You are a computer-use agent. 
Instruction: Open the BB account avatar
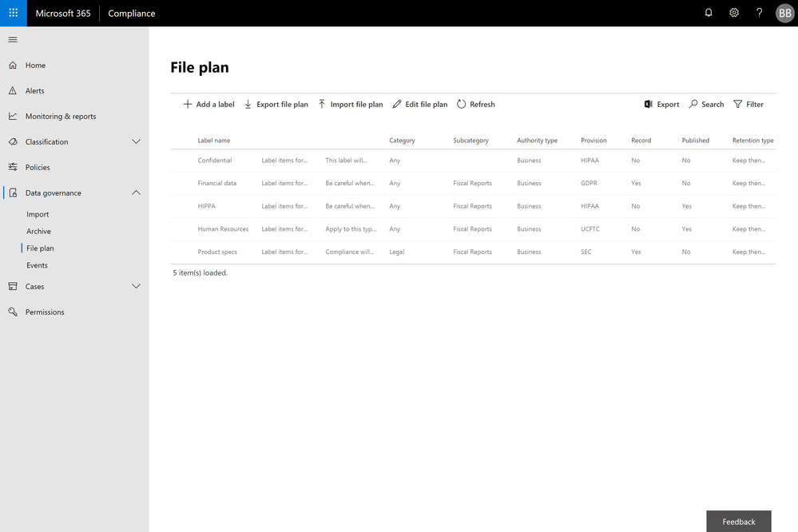[784, 14]
